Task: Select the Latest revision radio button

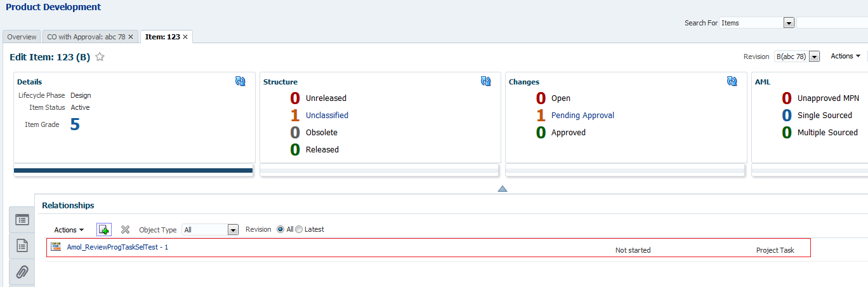Action: [299, 229]
